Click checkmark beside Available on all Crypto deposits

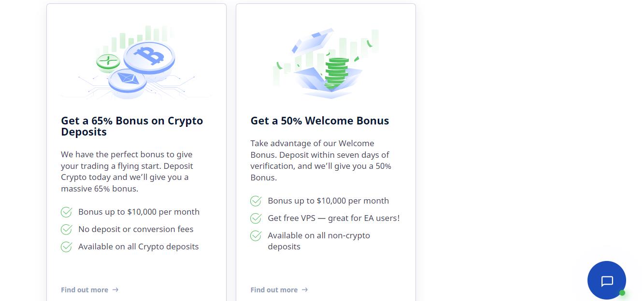click(66, 247)
